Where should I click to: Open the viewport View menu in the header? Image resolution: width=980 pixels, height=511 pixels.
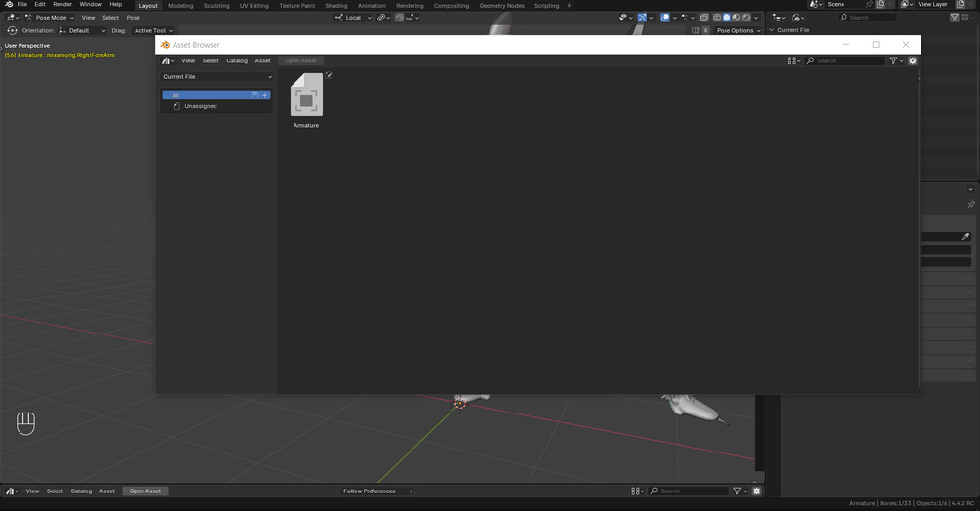coord(88,18)
